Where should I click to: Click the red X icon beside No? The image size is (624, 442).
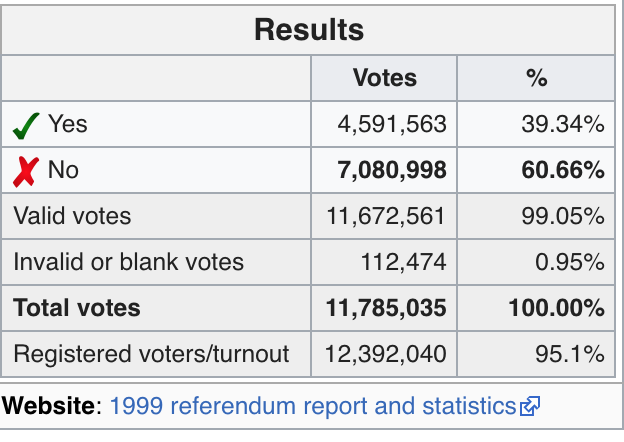pyautogui.click(x=25, y=171)
